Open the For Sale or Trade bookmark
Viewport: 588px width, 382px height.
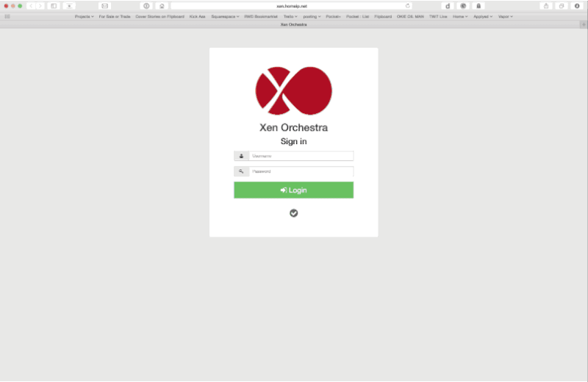(115, 16)
